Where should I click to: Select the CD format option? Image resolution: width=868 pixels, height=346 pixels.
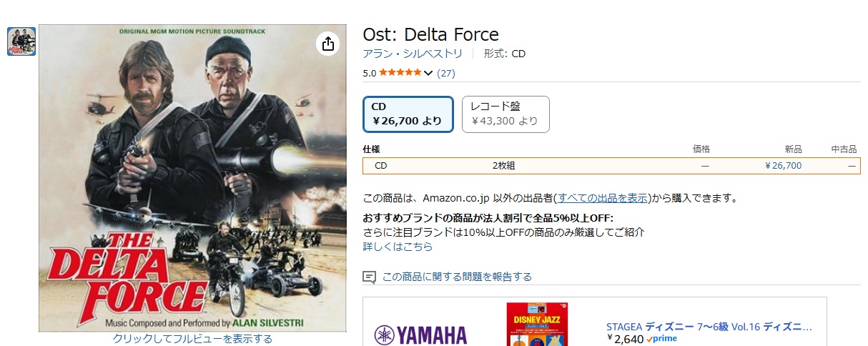pos(408,114)
